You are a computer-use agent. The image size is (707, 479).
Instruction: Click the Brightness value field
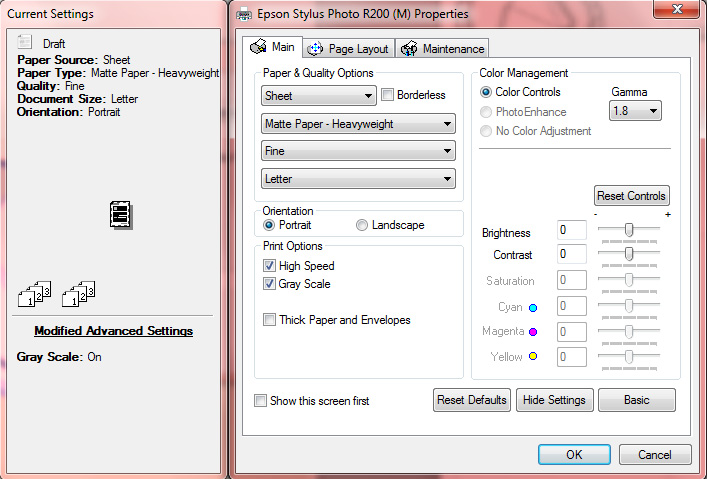572,230
